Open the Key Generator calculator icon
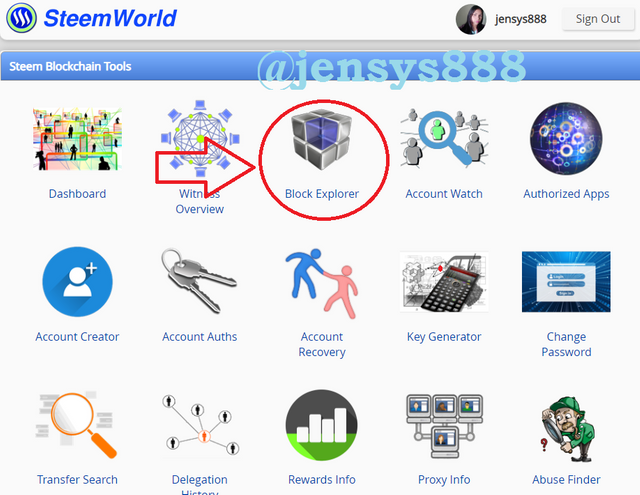The image size is (640, 495). pyautogui.click(x=444, y=282)
